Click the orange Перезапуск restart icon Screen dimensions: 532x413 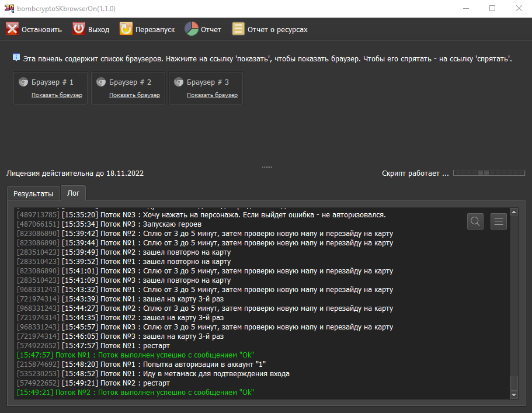(126, 29)
